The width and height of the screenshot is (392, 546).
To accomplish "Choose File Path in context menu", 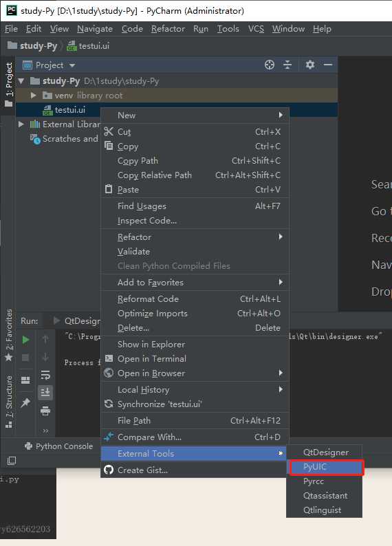I will click(195, 420).
